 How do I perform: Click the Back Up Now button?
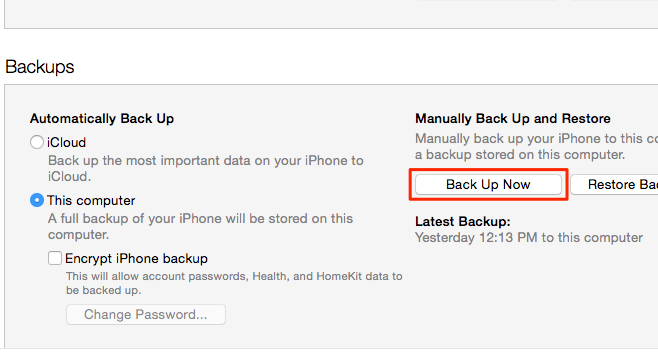488,185
